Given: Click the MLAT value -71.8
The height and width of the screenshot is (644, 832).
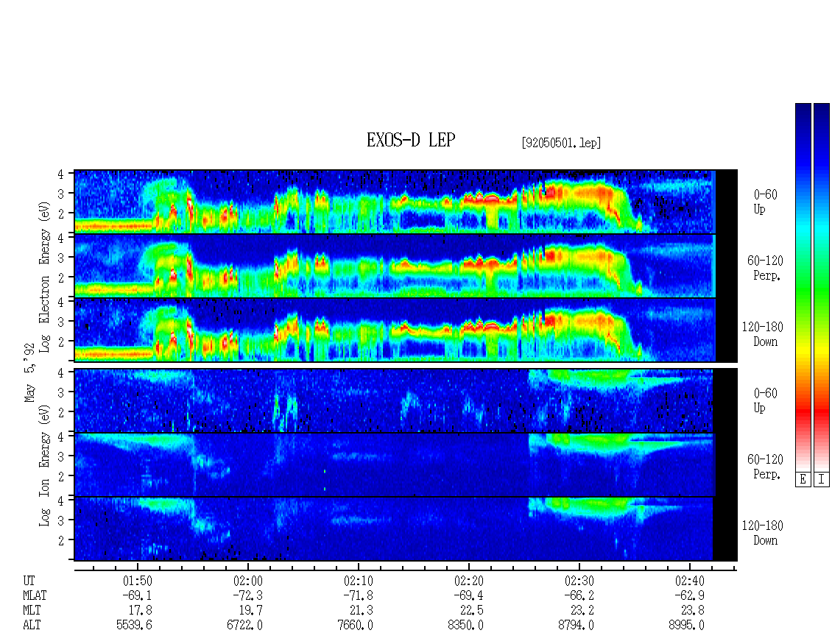Looking at the screenshot, I should click(358, 595).
